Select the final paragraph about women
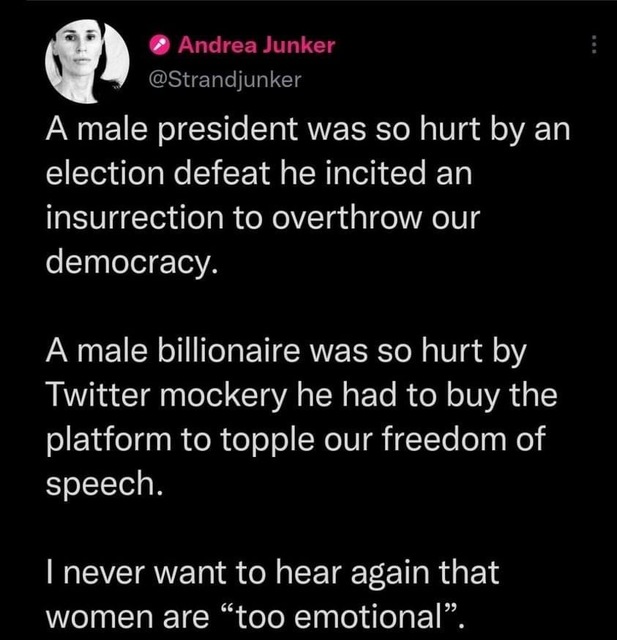617x640 pixels. point(272,591)
